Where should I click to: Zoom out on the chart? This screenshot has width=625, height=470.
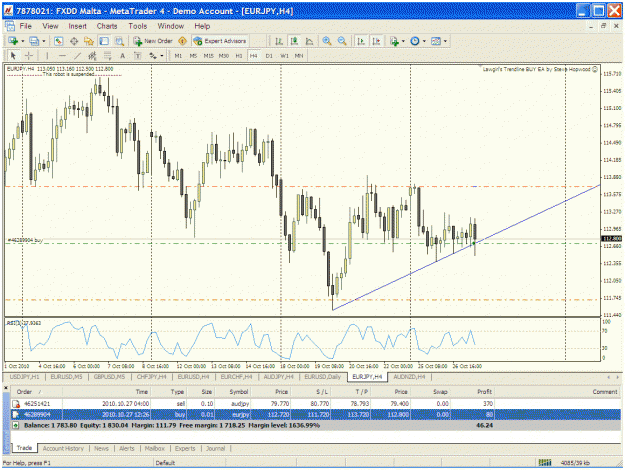coord(342,41)
